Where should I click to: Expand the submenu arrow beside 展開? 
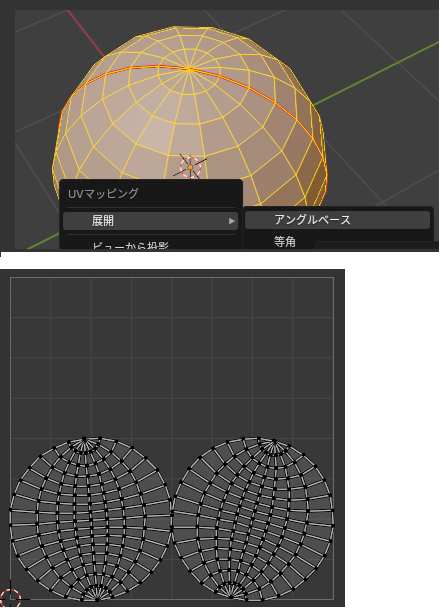233,223
